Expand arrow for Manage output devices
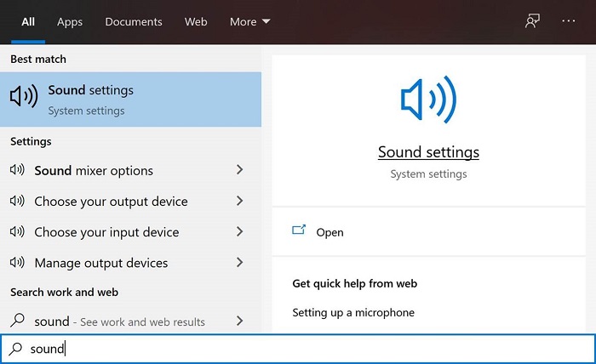Screen dimensions: 596x364 [239, 263]
